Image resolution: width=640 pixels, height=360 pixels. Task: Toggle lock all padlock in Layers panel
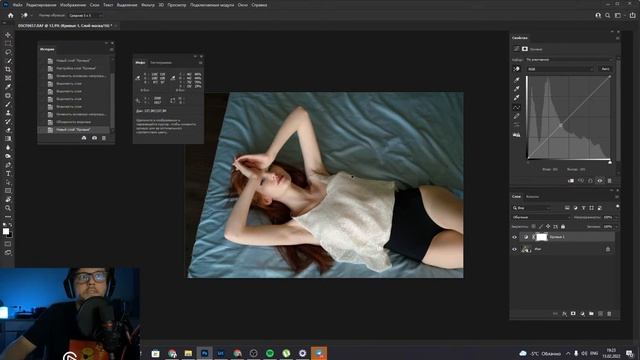(563, 226)
